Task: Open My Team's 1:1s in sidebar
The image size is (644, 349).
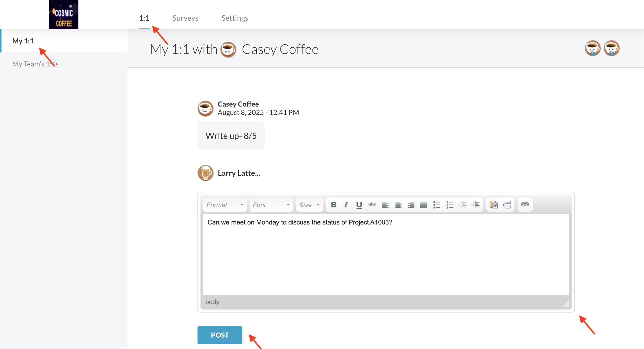Action: coord(35,64)
